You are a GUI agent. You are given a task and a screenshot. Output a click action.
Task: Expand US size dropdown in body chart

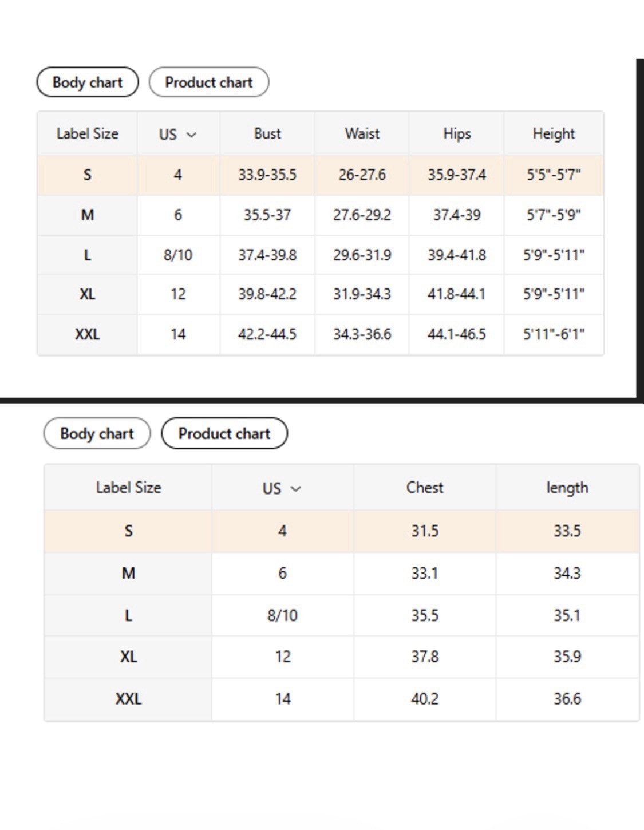[x=178, y=134]
